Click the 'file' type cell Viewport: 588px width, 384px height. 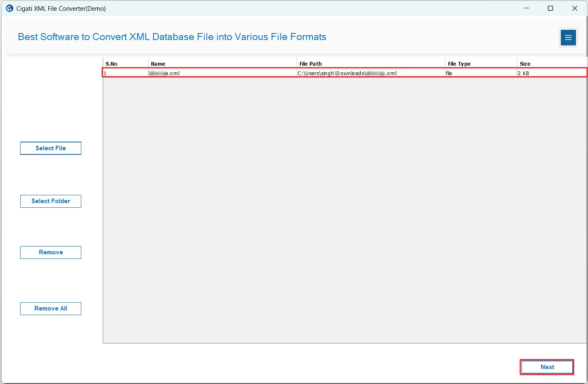pos(481,73)
